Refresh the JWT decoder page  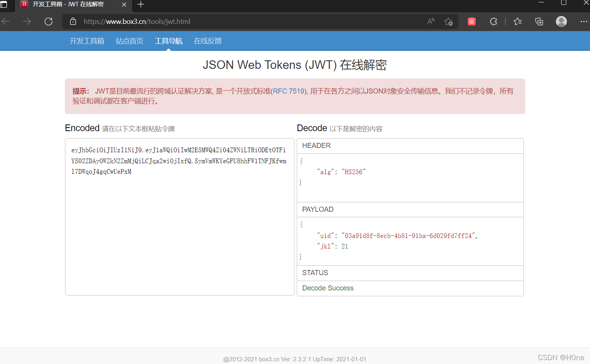click(x=48, y=22)
